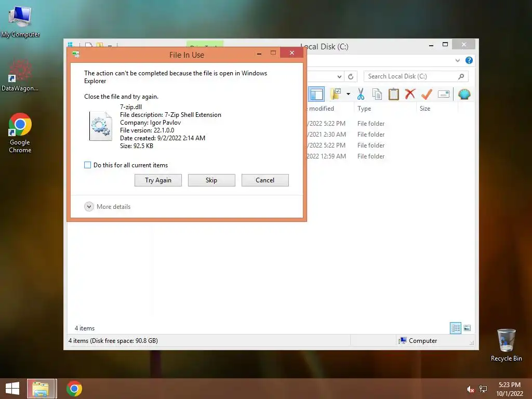Expand the ribbon chevron near Help

(458, 60)
